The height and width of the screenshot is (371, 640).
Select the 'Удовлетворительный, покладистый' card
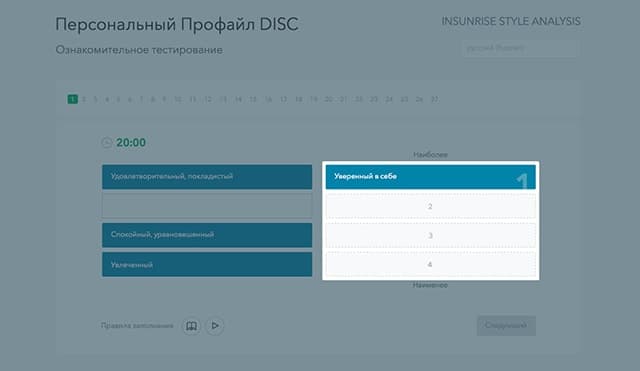pyautogui.click(x=207, y=177)
